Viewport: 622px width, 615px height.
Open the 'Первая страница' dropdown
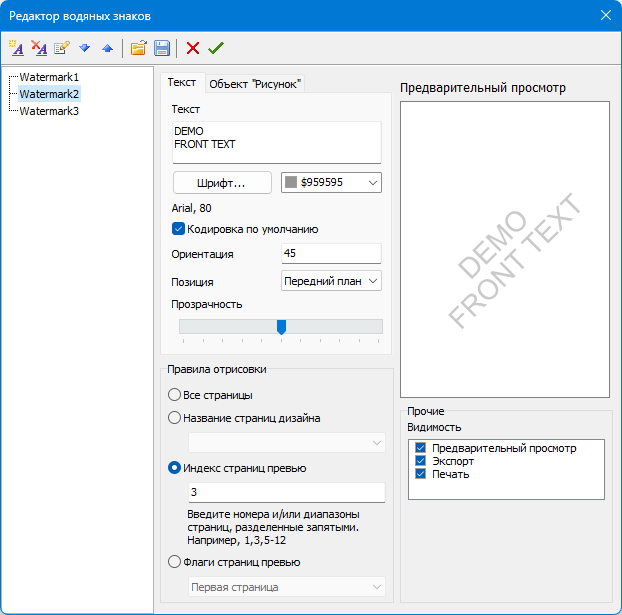[x=287, y=587]
